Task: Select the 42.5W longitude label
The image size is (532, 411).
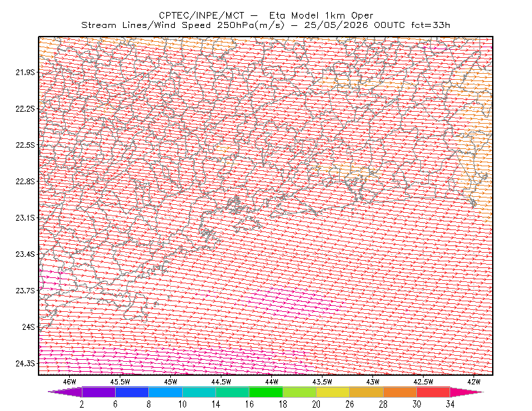Action: point(424,382)
